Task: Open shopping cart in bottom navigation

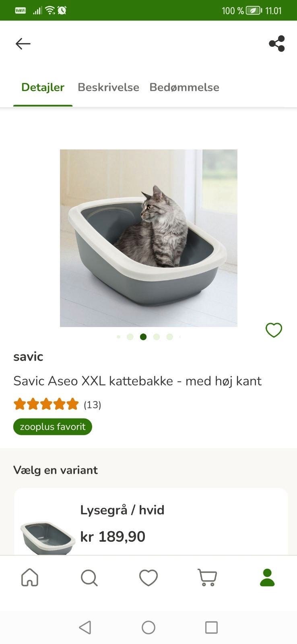Action: coord(208,578)
